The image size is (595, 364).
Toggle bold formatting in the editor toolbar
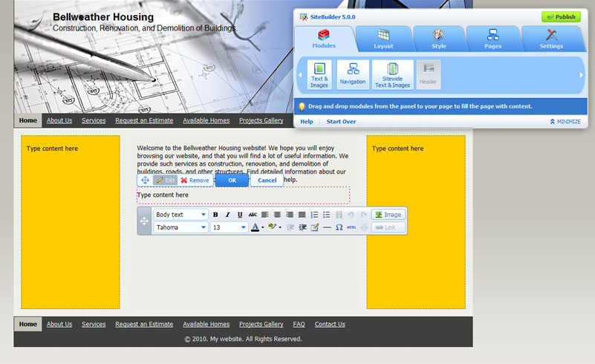click(215, 215)
